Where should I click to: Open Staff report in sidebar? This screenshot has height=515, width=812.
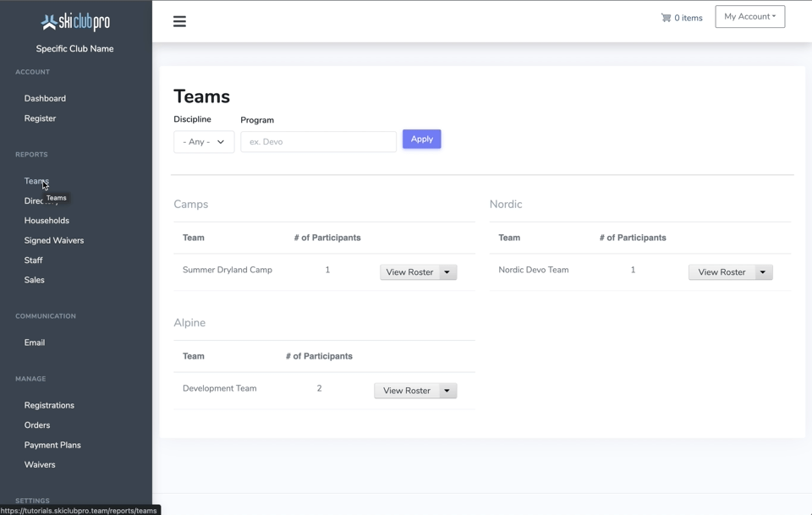33,260
